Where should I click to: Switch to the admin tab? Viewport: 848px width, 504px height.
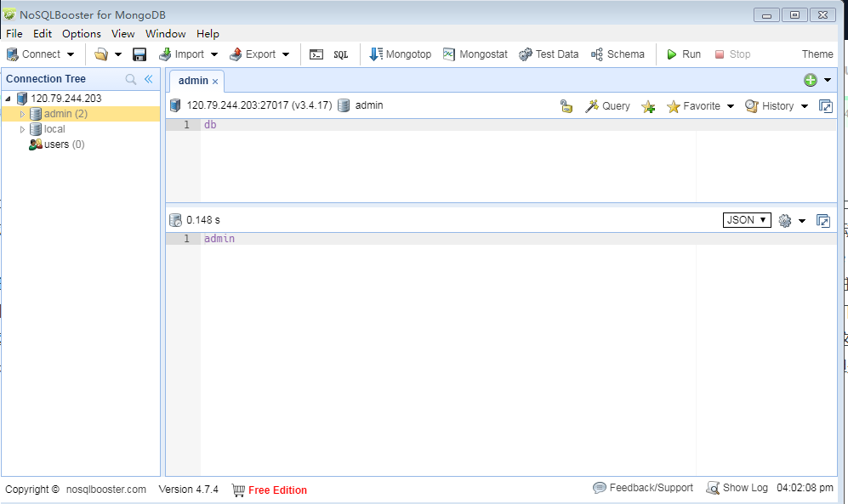[x=193, y=81]
